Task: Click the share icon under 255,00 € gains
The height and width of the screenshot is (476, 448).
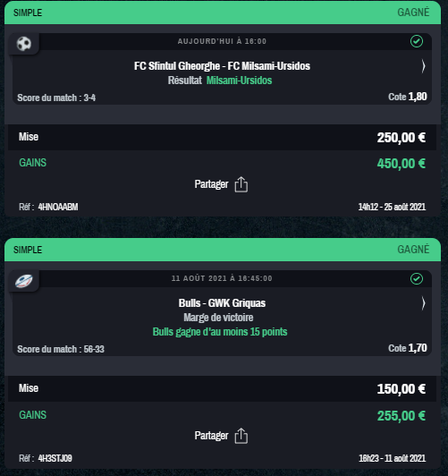Action: click(241, 436)
